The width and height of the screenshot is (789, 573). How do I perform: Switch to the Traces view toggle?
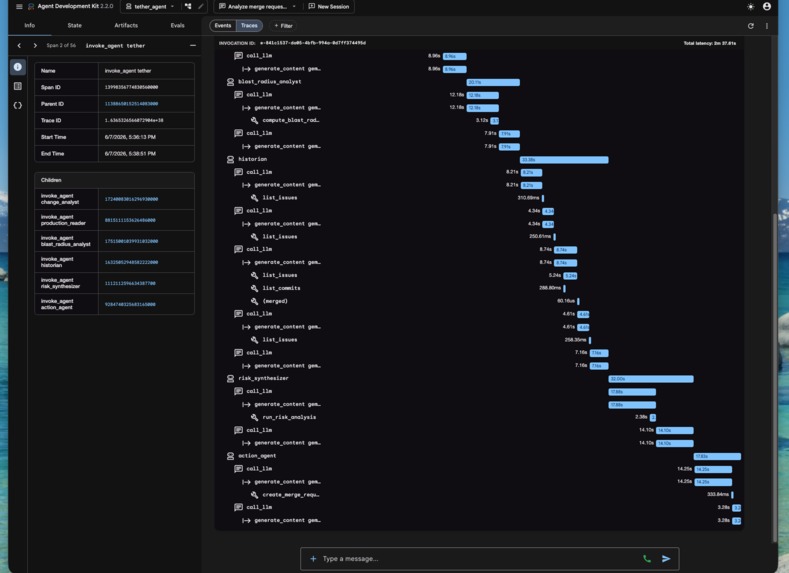249,26
